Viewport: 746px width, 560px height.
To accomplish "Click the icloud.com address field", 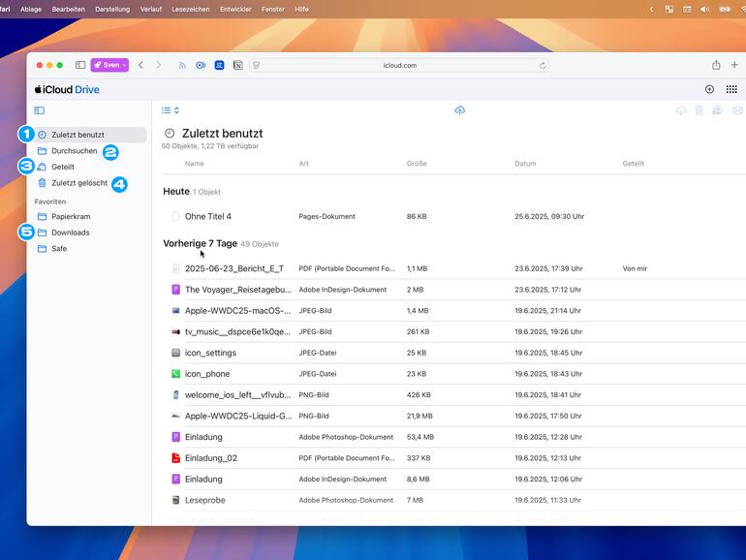I will click(399, 65).
